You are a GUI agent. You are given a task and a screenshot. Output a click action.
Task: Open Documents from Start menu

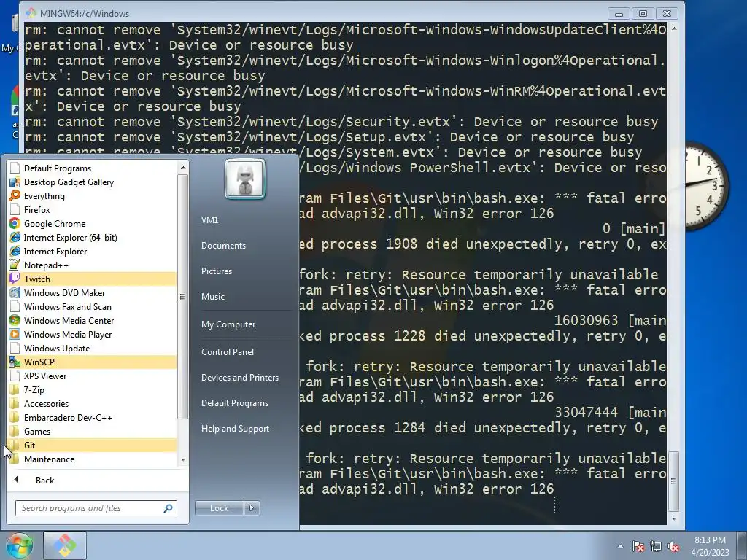pyautogui.click(x=223, y=246)
